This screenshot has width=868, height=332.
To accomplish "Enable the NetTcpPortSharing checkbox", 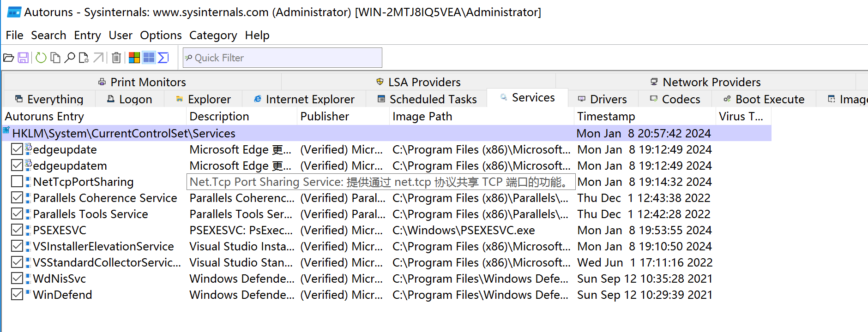I will pyautogui.click(x=17, y=182).
